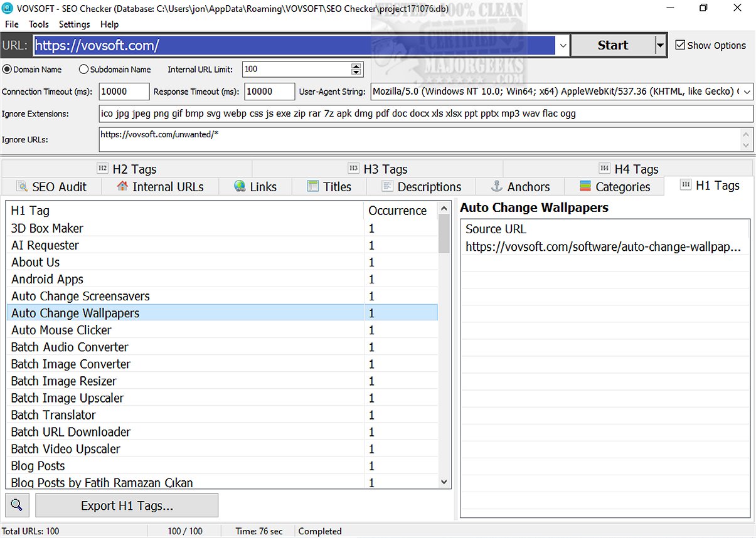Switch to the H2 Tags tab
The height and width of the screenshot is (538, 756).
click(x=127, y=169)
